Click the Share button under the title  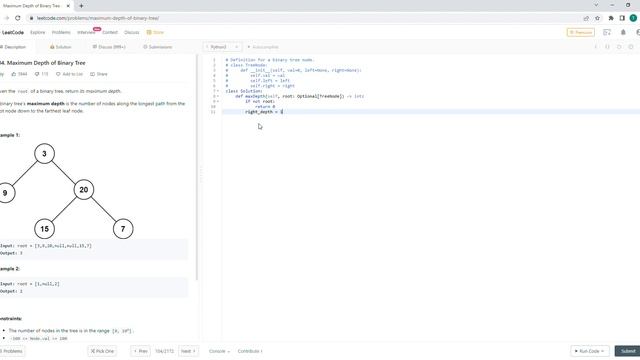[99, 74]
